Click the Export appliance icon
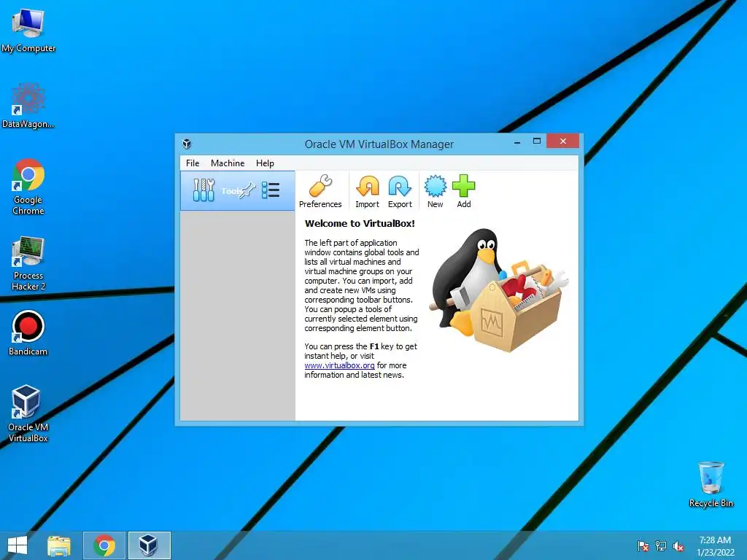The height and width of the screenshot is (560, 747). pos(400,191)
